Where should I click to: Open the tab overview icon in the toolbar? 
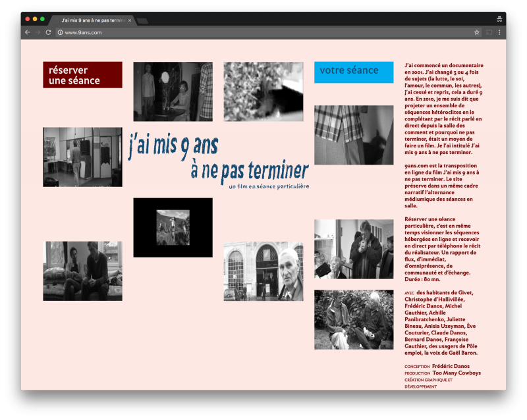pos(499,19)
